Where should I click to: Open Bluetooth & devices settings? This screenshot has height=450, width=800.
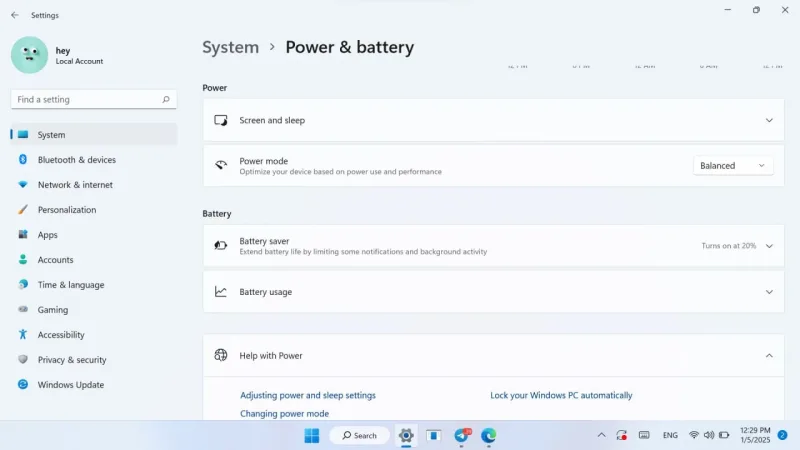click(94, 160)
